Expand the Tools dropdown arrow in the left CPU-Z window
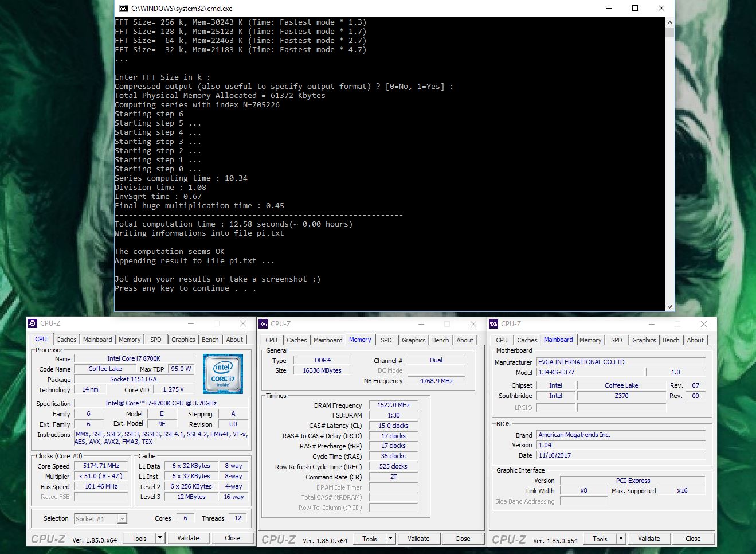 [160, 538]
